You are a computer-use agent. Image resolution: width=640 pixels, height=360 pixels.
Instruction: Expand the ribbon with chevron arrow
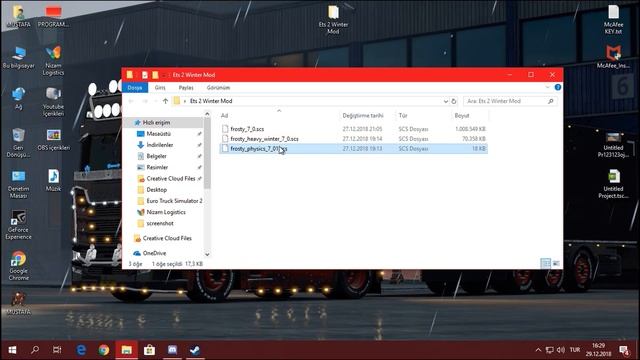pyautogui.click(x=547, y=87)
